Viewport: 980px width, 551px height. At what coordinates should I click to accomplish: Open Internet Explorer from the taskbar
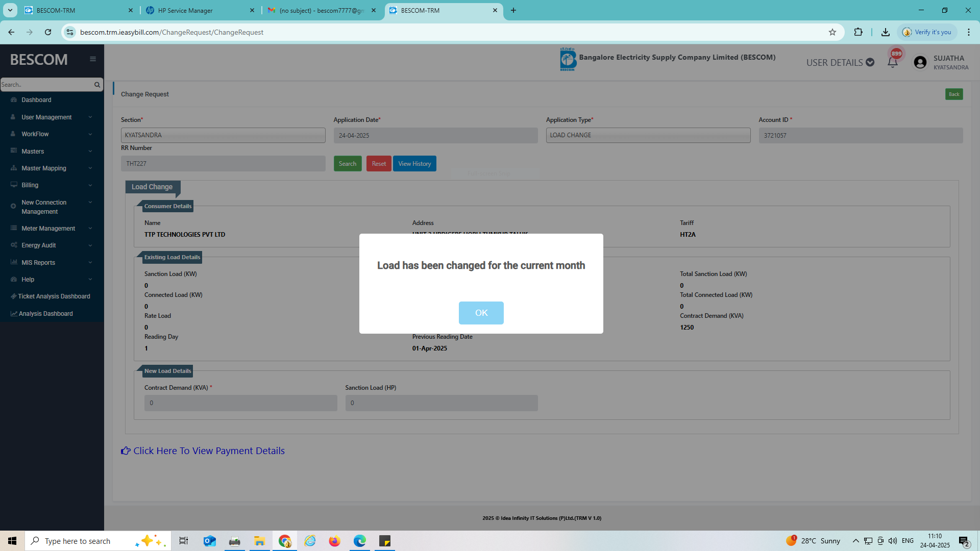(x=310, y=541)
